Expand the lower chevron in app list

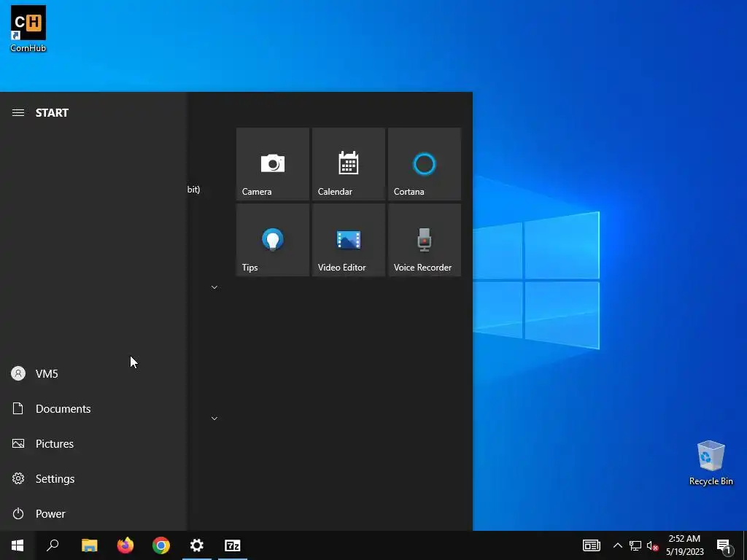click(x=214, y=418)
